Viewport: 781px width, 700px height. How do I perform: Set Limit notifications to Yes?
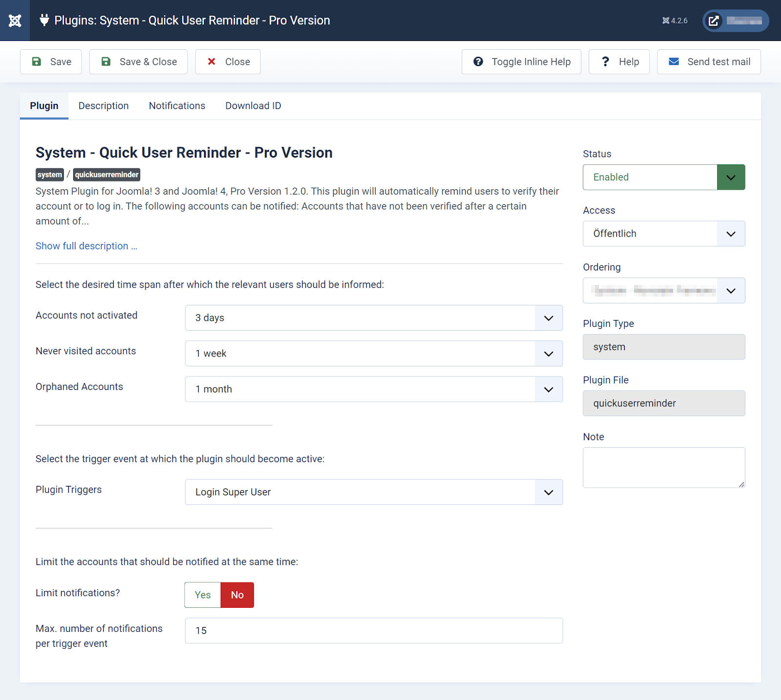pos(203,595)
